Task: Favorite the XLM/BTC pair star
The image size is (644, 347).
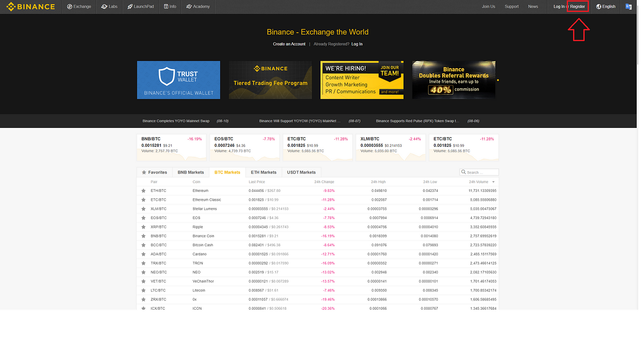Action: 144,209
